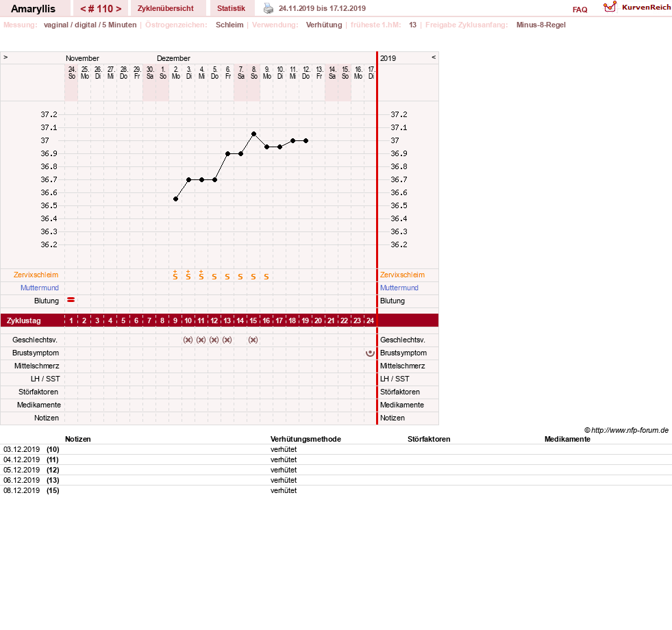This screenshot has width=672, height=630.
Task: Click the notes row dated 08.12.2019
Action: (336, 491)
